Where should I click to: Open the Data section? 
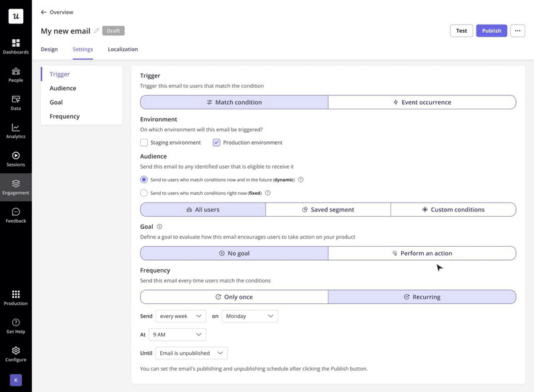(x=15, y=104)
